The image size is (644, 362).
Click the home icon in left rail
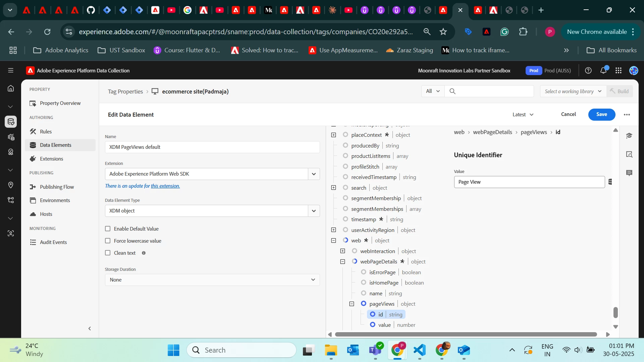pyautogui.click(x=11, y=88)
